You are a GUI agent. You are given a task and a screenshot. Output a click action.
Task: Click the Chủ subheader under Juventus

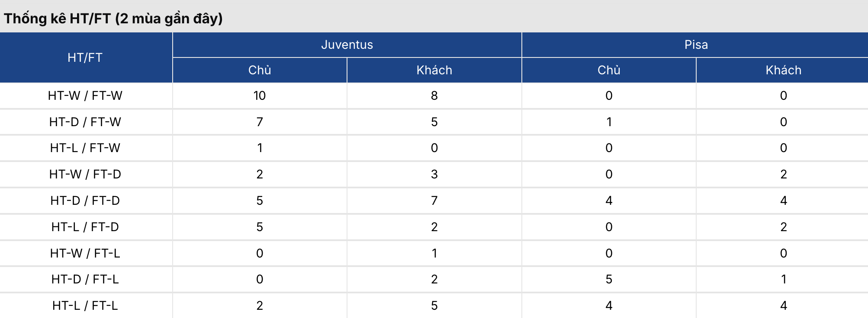click(x=260, y=70)
